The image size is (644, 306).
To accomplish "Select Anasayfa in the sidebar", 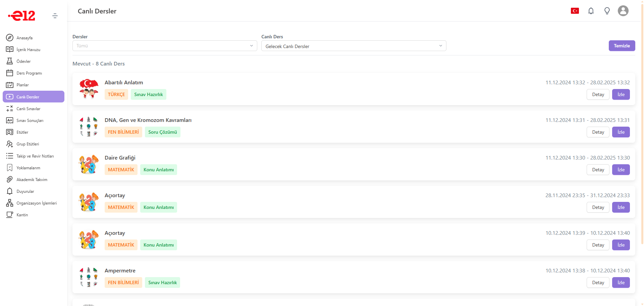I will pos(24,38).
